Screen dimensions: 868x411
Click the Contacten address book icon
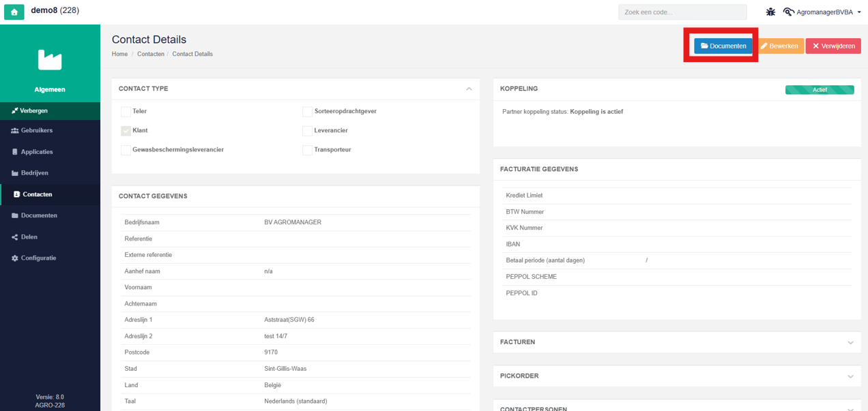(17, 194)
